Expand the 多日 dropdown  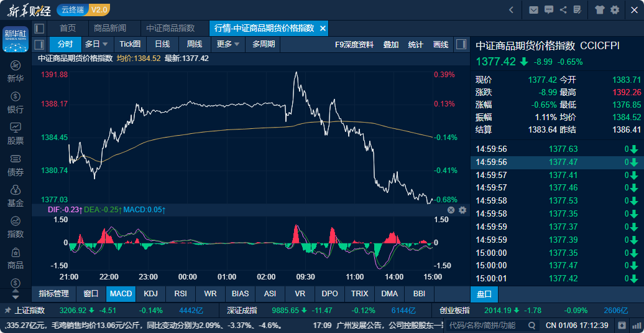pos(96,44)
